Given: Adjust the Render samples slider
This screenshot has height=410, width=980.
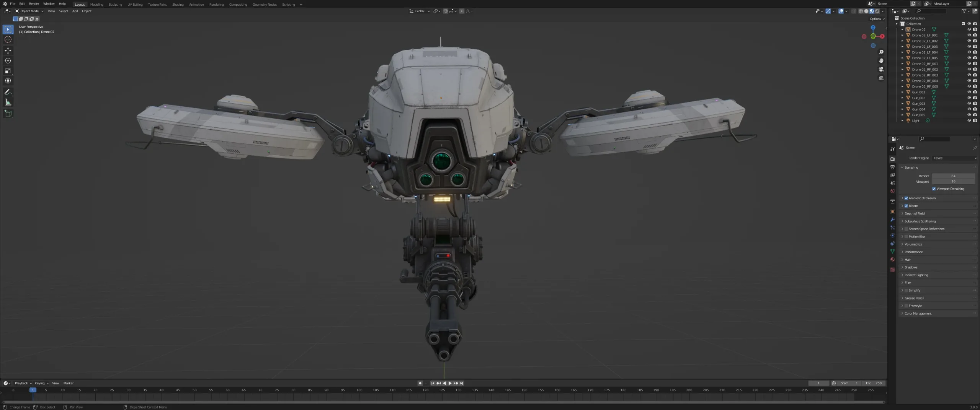Looking at the screenshot, I should point(953,176).
